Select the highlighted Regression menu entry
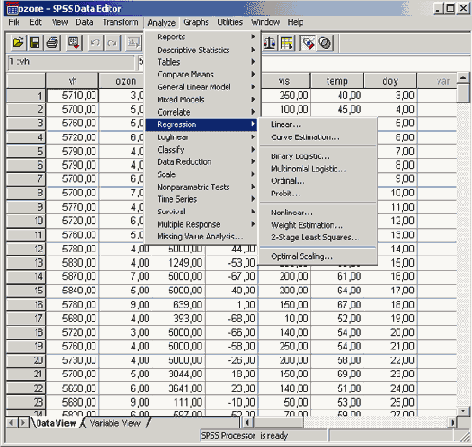Screen dimensions: 472x447 tap(201, 124)
